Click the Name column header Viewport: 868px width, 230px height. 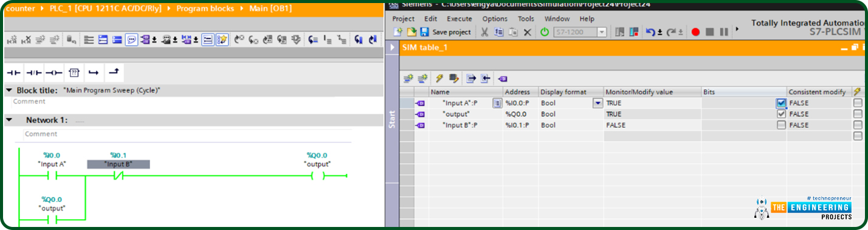click(x=466, y=92)
